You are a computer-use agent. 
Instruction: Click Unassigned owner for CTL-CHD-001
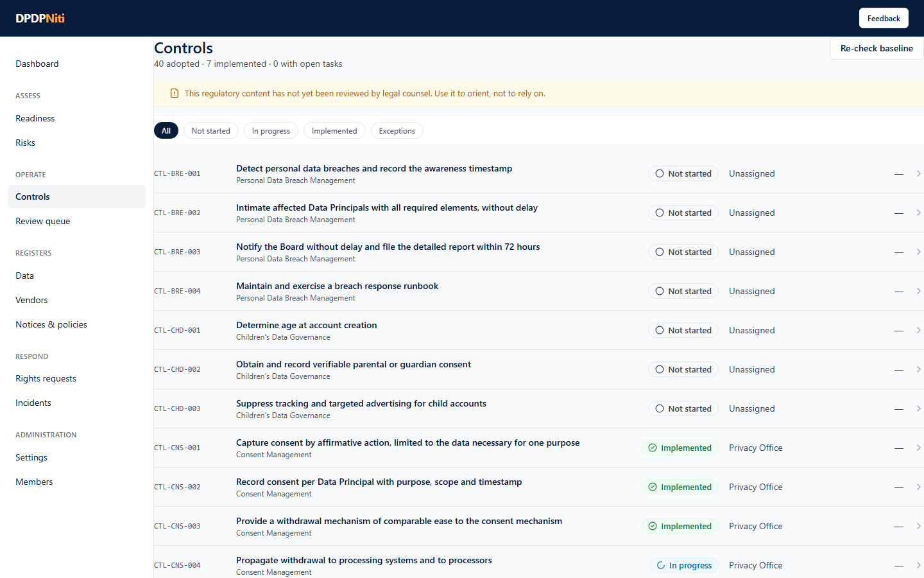click(752, 330)
